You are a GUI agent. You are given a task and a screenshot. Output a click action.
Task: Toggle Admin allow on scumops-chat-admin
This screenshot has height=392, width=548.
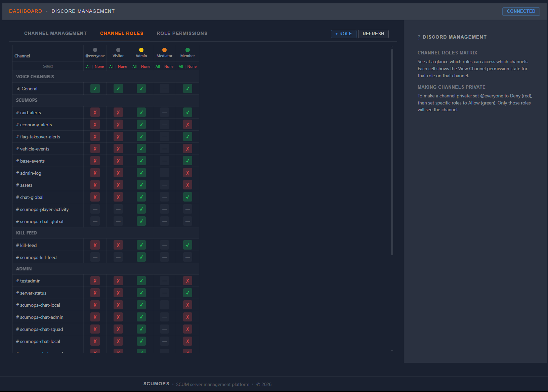click(x=141, y=317)
